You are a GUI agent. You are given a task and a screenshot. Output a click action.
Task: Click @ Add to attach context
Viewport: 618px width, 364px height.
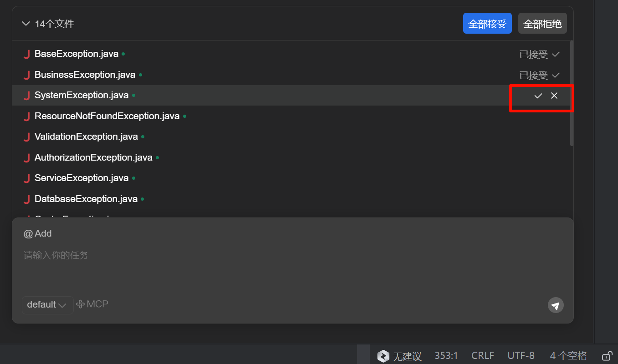38,233
